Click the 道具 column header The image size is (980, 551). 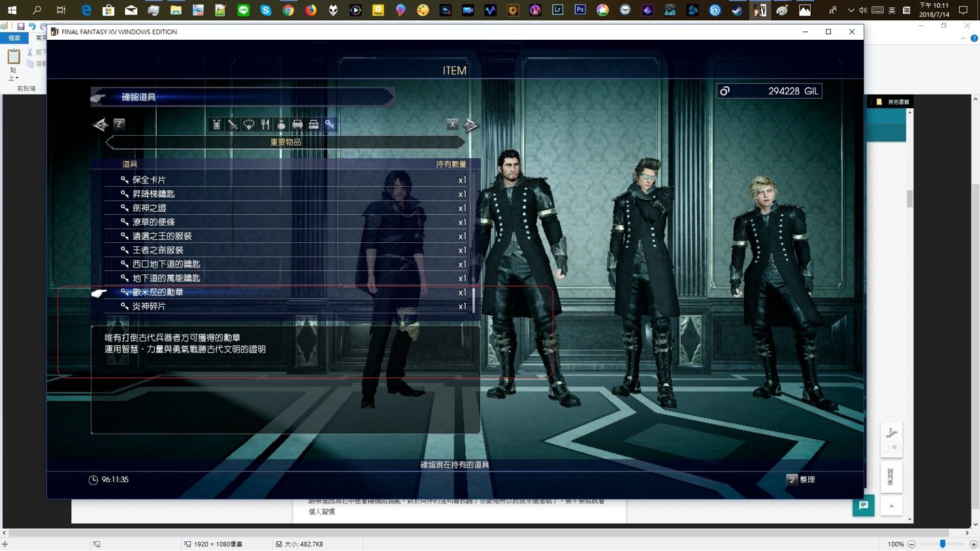pos(129,164)
